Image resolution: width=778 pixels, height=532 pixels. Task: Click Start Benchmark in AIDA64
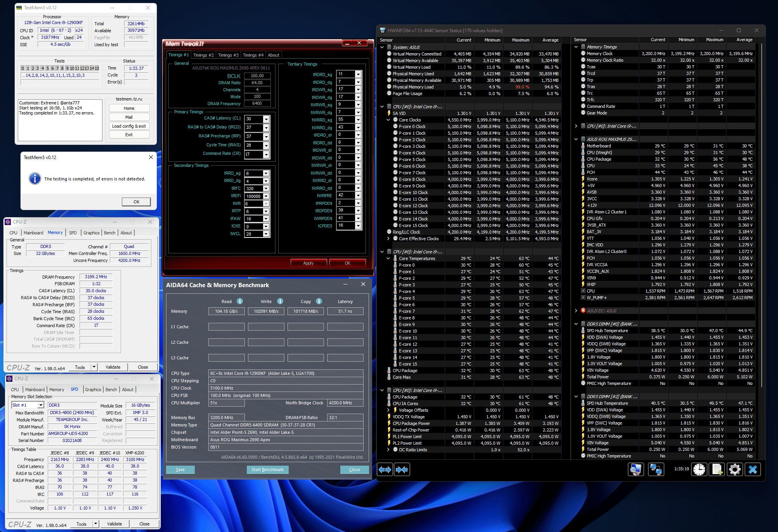267,470
